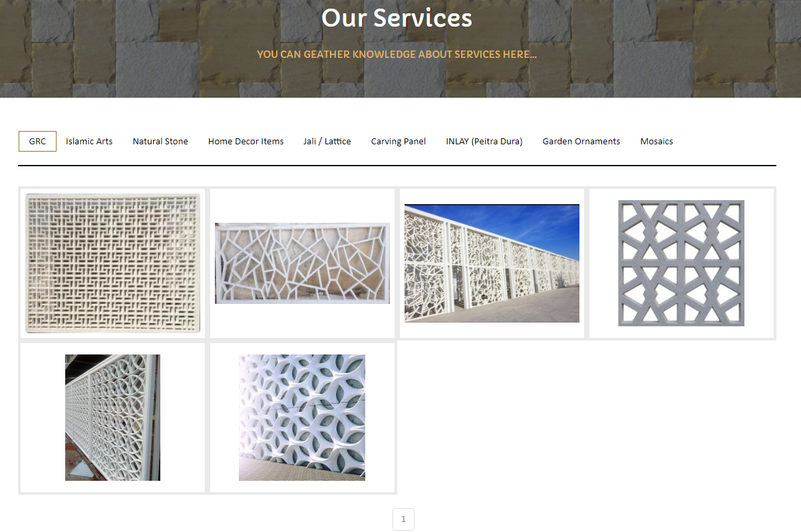Switch to INLAY (Peitra Dura) tab
The height and width of the screenshot is (532, 801).
click(484, 141)
